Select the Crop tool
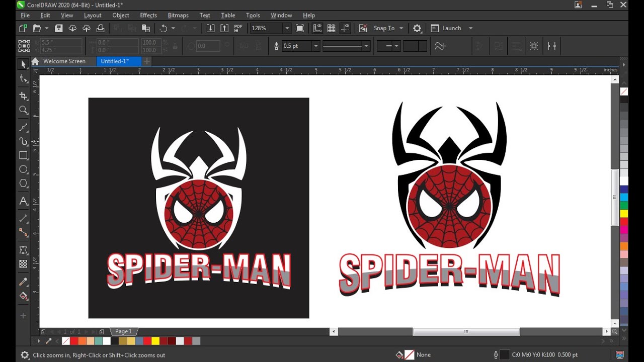The image size is (644, 362). [x=23, y=96]
